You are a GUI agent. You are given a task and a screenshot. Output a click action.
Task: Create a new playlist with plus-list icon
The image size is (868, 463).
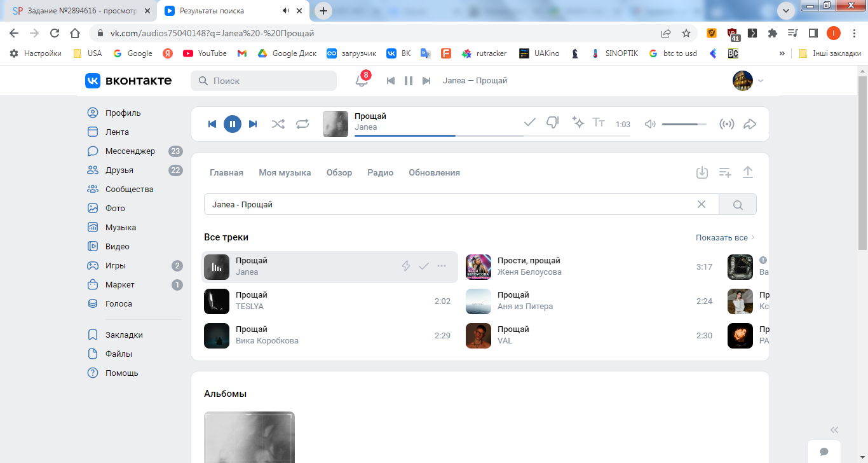tap(725, 172)
